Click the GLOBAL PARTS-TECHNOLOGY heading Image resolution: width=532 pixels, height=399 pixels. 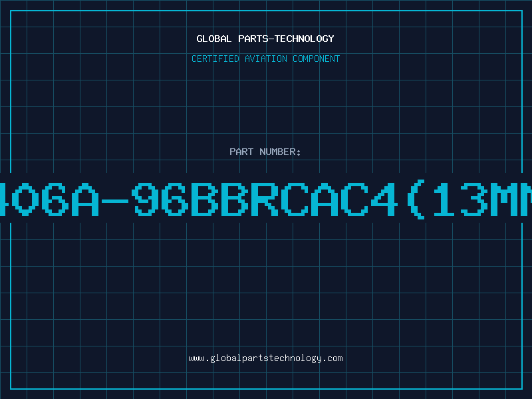(x=265, y=39)
